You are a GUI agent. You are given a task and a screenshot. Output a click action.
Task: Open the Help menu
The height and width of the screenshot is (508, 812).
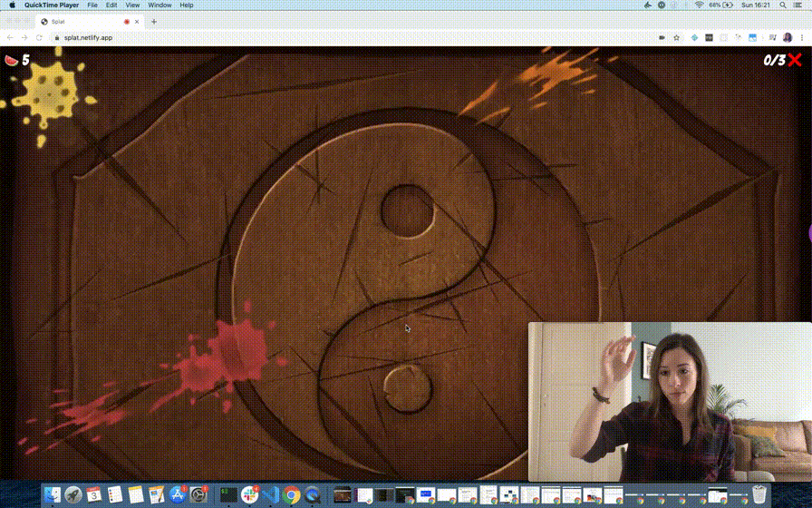coord(187,5)
